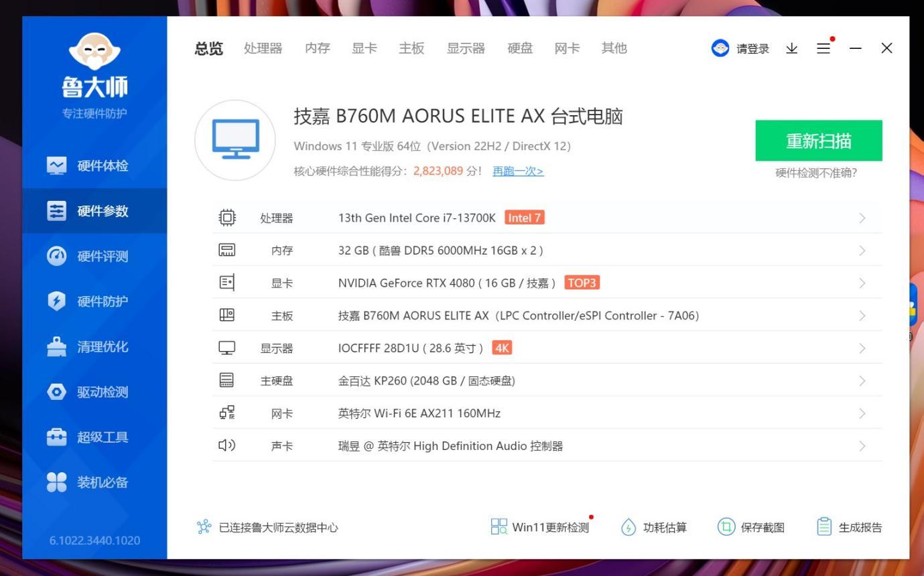The image size is (924, 576).
Task: Click the main hard disk icon
Action: coord(227,380)
